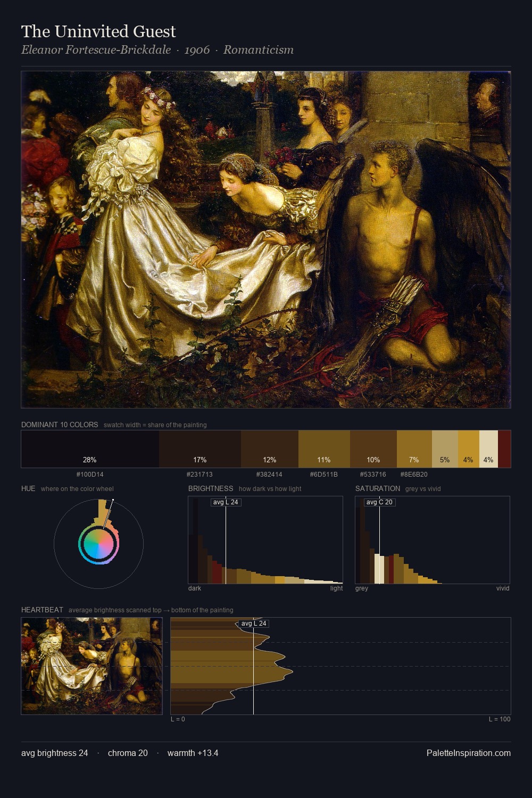Screen dimensions: 532x798
Task: Click the hex code '#231713'
Action: pos(199,475)
